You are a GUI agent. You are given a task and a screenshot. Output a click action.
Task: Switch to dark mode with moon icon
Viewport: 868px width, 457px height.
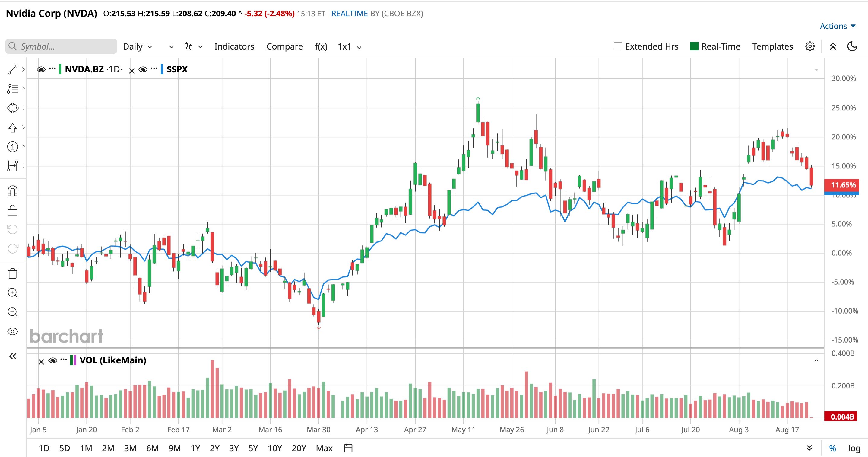tap(852, 46)
